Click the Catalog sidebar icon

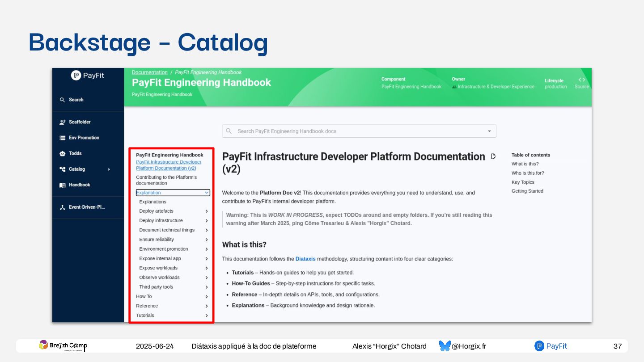pyautogui.click(x=63, y=169)
